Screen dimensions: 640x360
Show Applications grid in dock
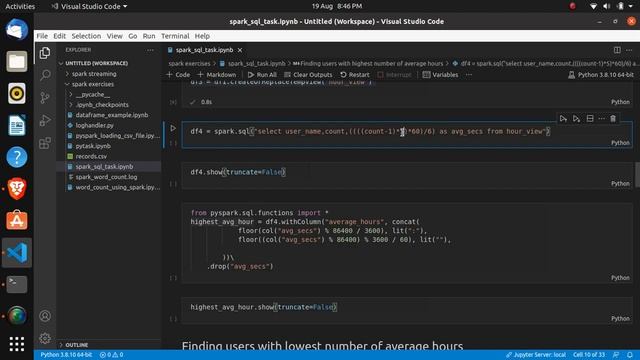17,344
